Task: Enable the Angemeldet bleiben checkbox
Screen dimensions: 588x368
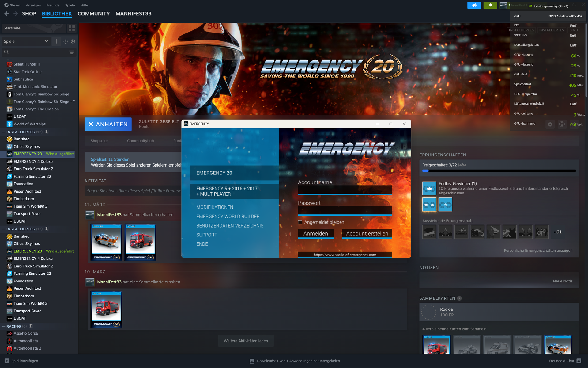Action: point(300,222)
